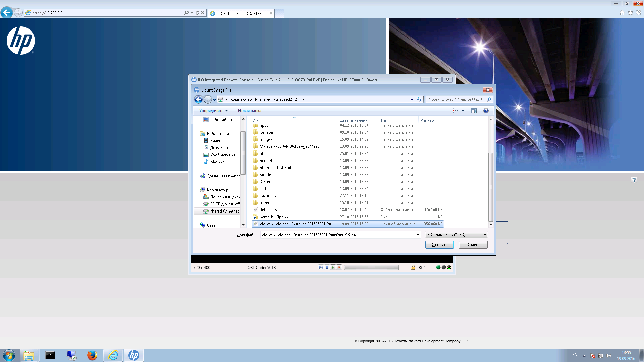This screenshot has height=362, width=644.
Task: Click Новая папка to create a folder
Action: pyautogui.click(x=250, y=111)
